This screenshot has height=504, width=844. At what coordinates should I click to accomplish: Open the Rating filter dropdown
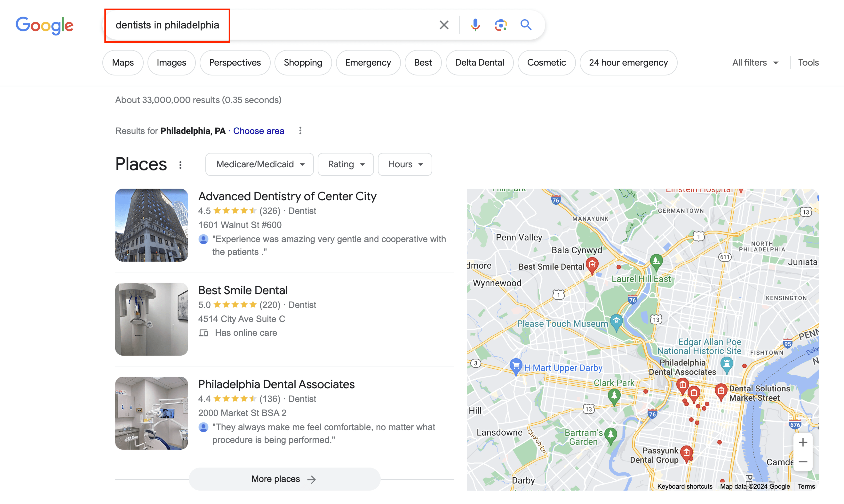[x=346, y=164]
